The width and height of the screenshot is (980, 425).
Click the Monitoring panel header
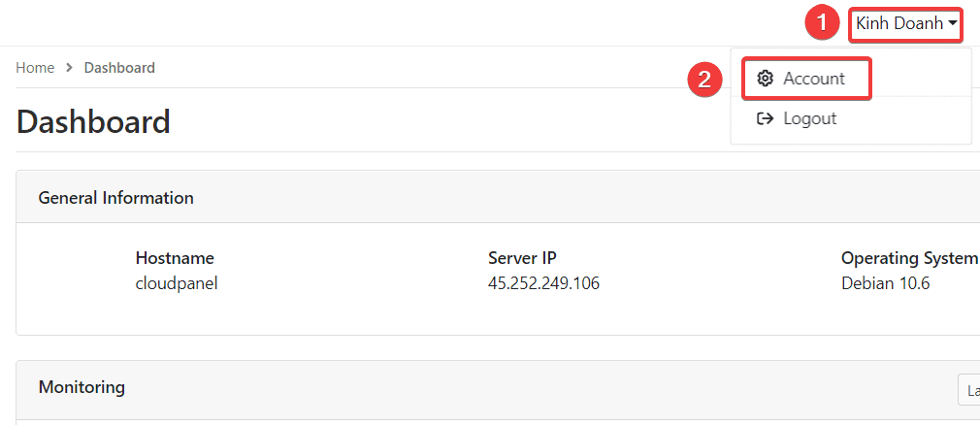498,388
